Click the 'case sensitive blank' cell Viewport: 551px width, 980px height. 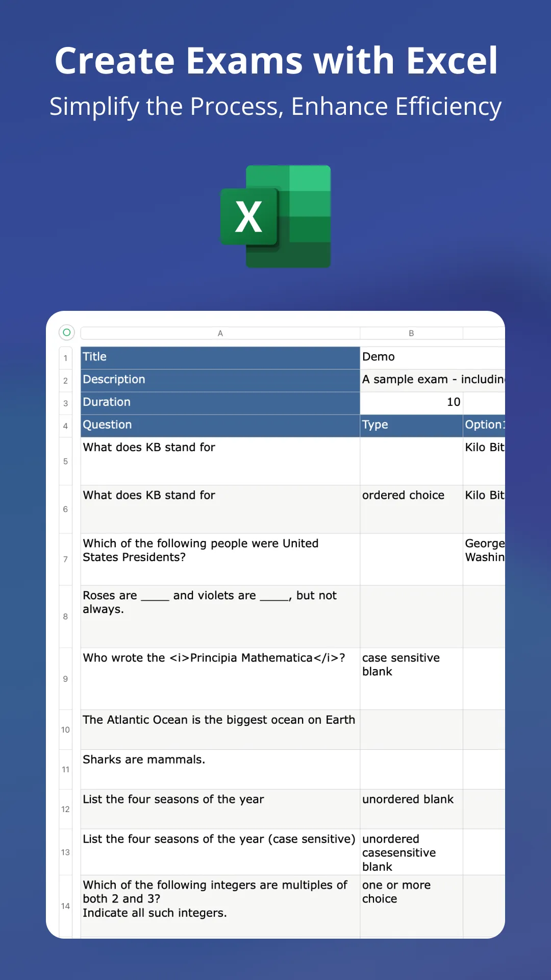point(411,679)
